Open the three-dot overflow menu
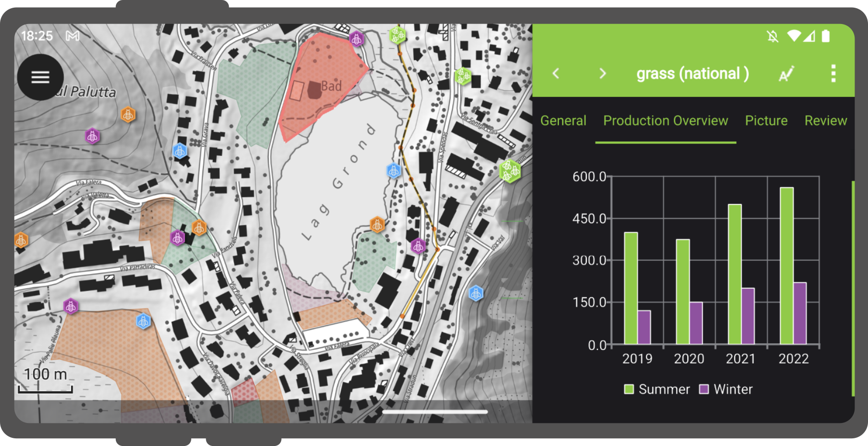The image size is (868, 446). [833, 73]
